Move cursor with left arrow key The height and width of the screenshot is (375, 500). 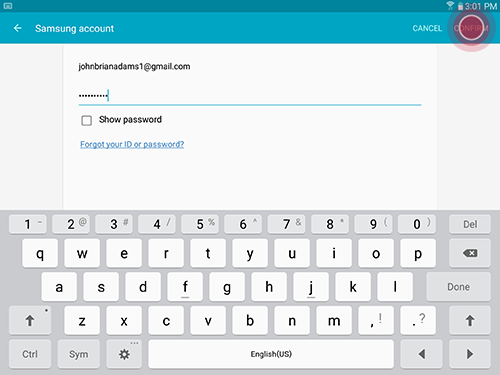[x=421, y=354]
